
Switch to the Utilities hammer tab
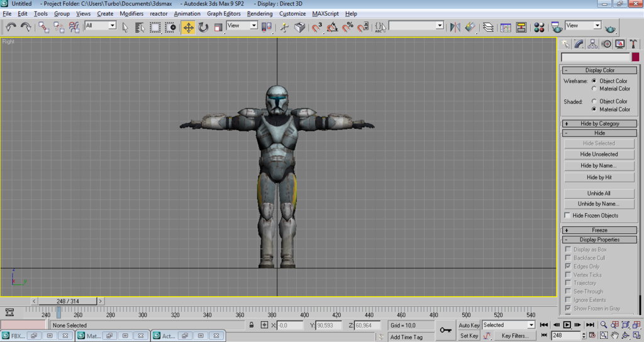pos(633,44)
